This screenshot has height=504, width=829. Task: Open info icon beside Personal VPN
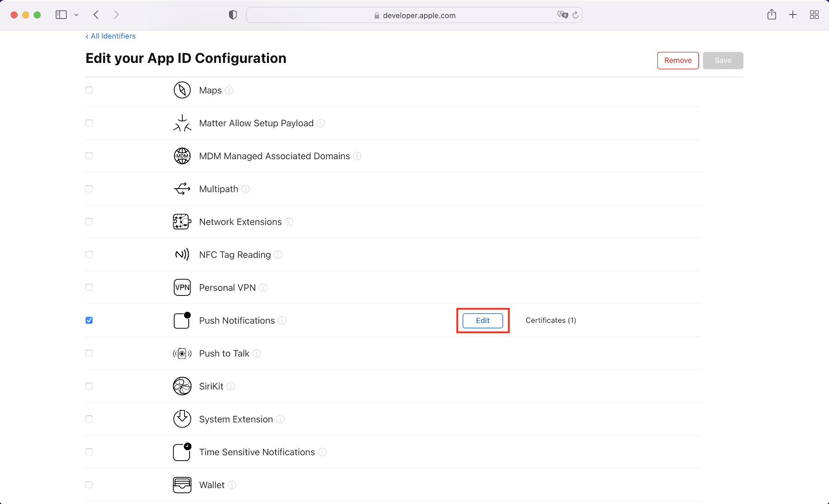pos(263,288)
